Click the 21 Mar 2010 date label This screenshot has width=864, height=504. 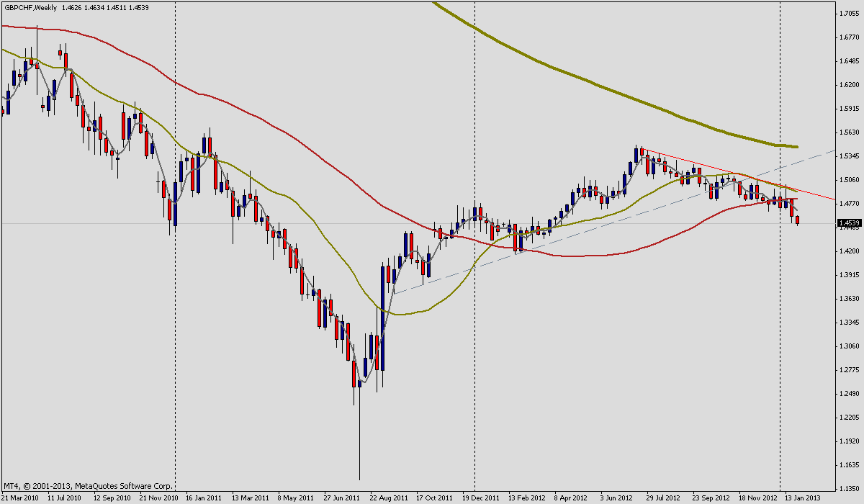(x=19, y=498)
